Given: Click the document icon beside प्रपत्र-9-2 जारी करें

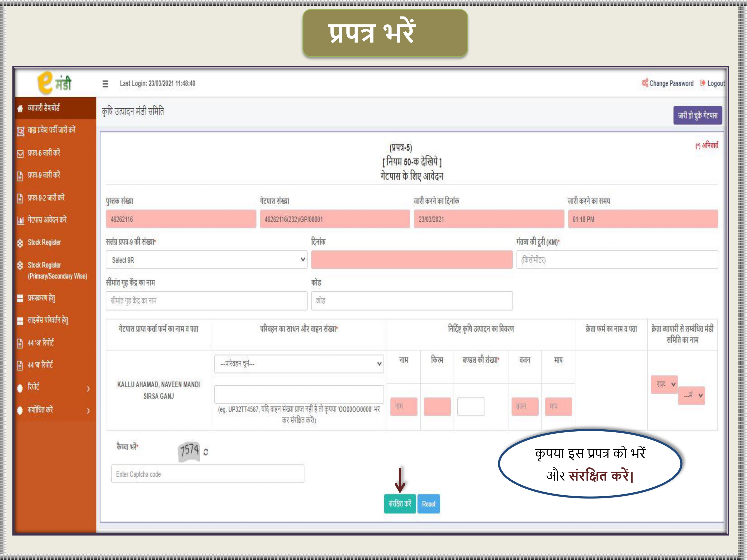Looking at the screenshot, I should (20, 198).
